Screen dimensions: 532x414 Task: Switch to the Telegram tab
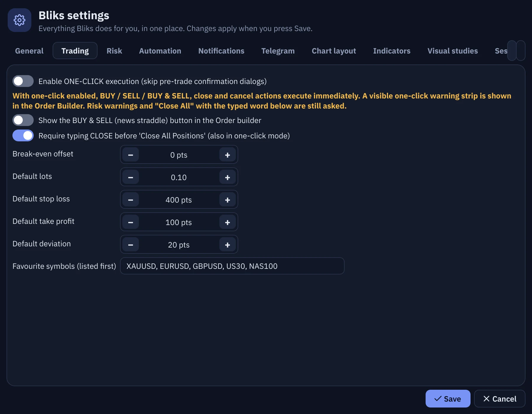(x=278, y=51)
